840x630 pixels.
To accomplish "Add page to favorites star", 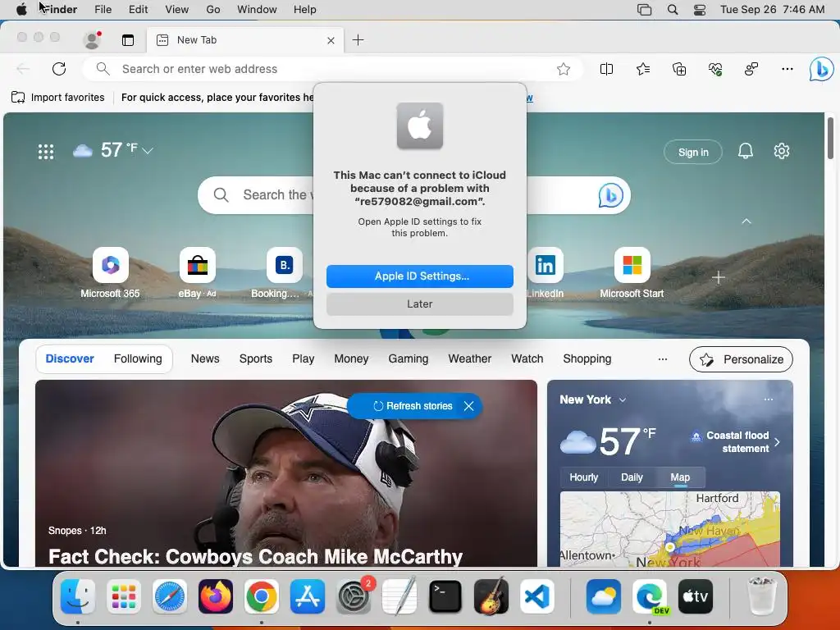I will [x=563, y=69].
